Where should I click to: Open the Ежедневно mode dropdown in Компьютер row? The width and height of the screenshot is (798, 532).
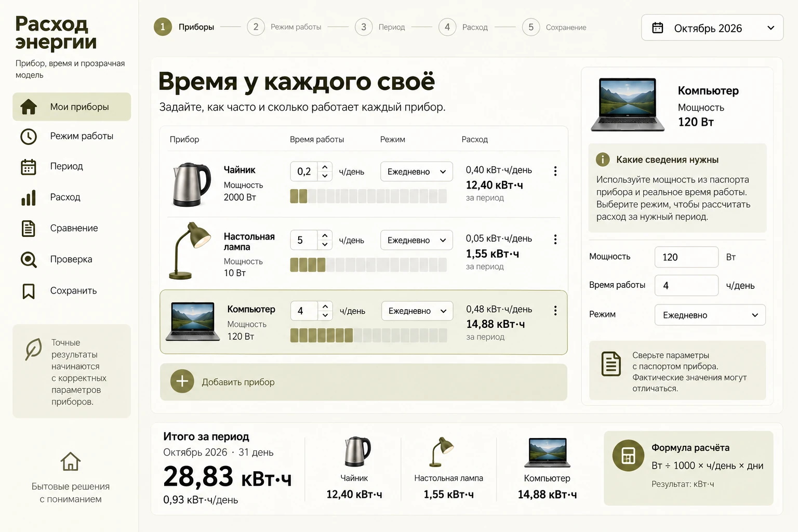pos(417,311)
